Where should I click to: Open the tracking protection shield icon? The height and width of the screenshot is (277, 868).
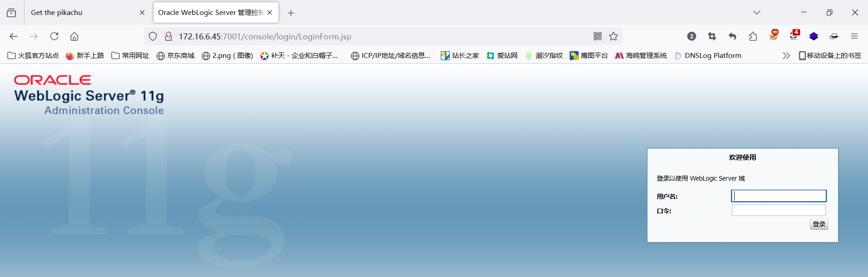(153, 36)
